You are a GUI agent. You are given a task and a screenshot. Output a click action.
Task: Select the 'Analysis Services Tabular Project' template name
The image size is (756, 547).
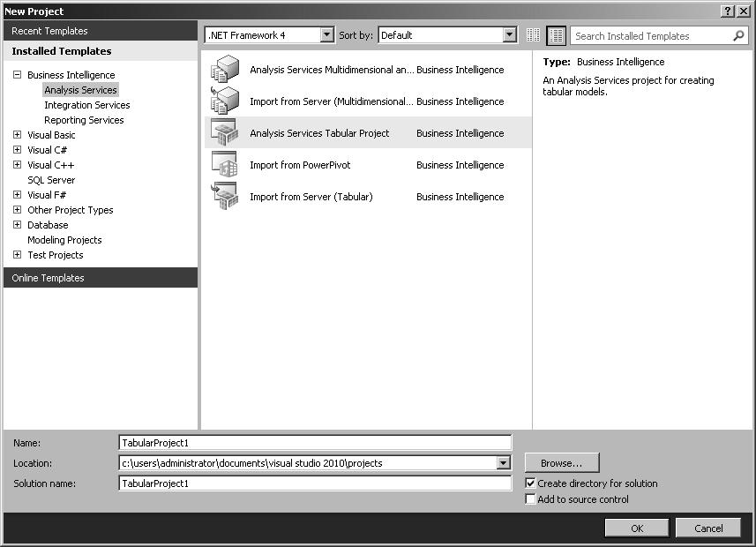click(319, 133)
